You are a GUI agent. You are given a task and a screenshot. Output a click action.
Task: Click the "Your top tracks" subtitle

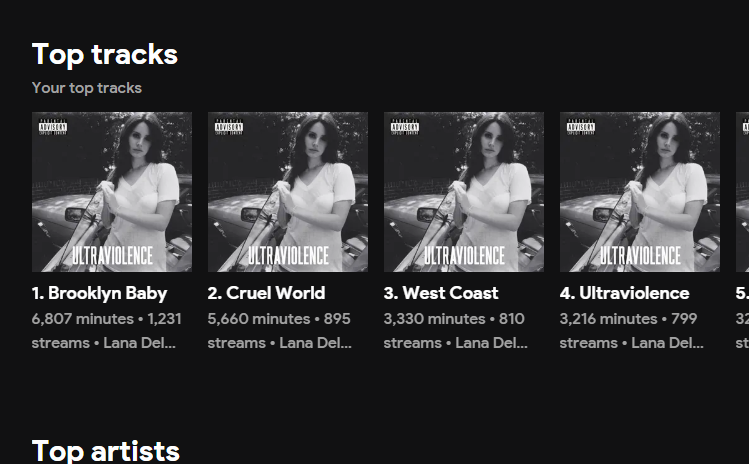[87, 88]
